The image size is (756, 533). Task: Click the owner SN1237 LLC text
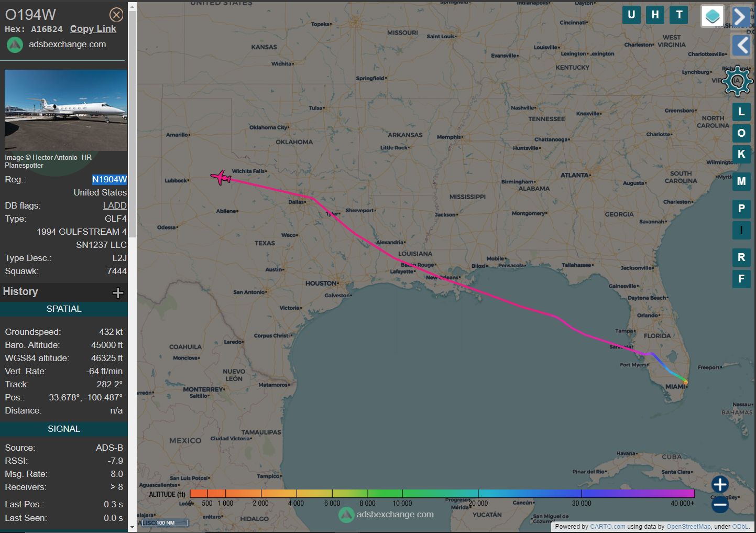click(101, 245)
